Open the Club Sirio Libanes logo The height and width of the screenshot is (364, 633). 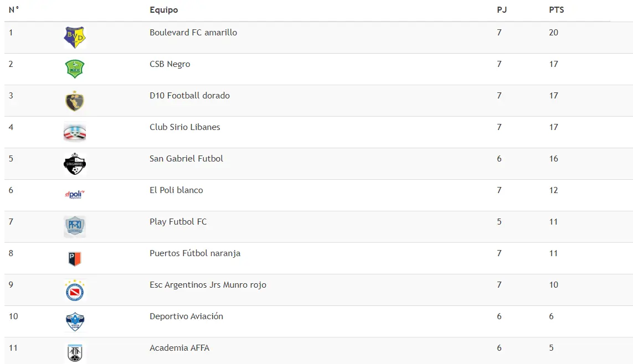coord(75,132)
